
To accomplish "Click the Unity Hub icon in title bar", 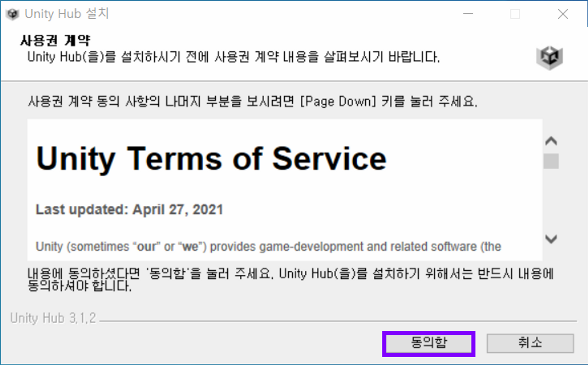I will 13,14.
